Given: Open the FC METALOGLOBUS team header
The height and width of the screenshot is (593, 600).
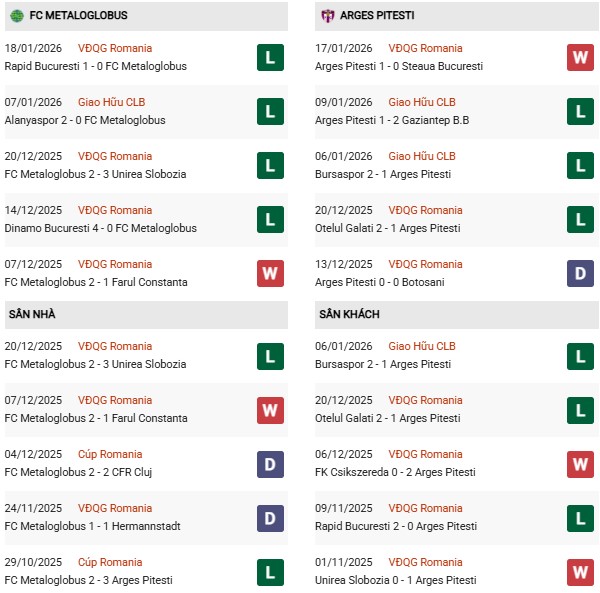Looking at the screenshot, I should (77, 16).
